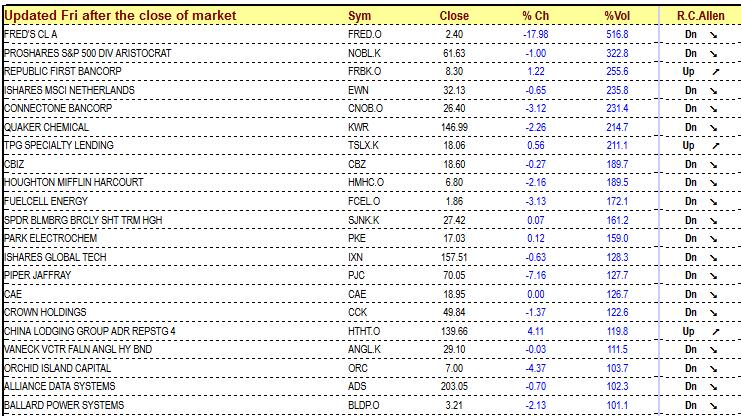This screenshot has width=741, height=416.
Task: Open the NOBL.K ticker symbol
Action: pyautogui.click(x=364, y=53)
